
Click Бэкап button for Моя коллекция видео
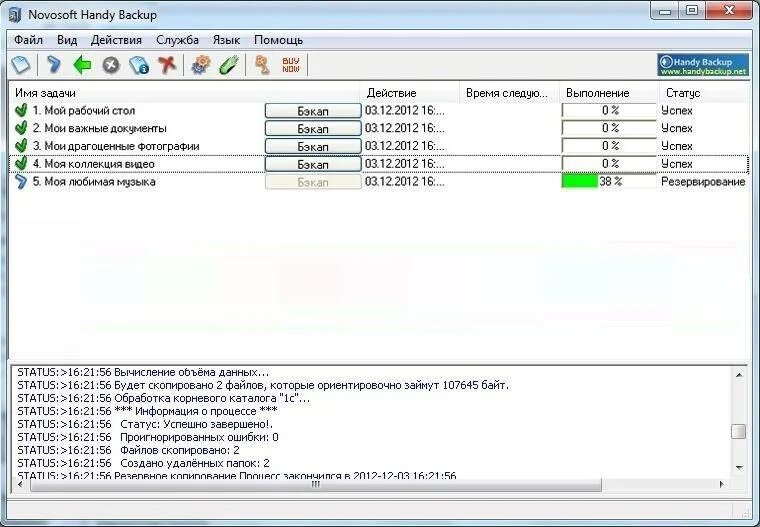click(x=313, y=164)
